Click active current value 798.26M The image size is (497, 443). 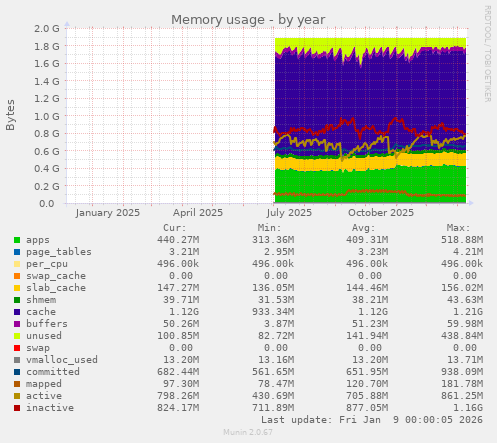tap(178, 396)
